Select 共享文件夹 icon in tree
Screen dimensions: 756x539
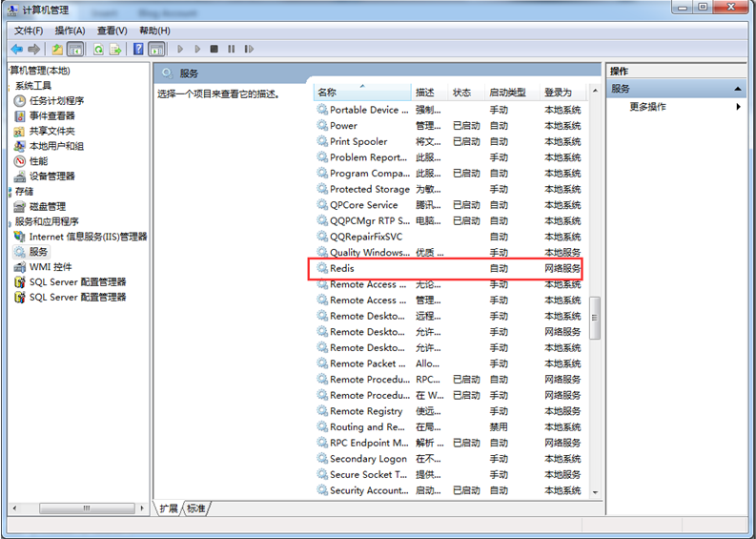tap(19, 132)
